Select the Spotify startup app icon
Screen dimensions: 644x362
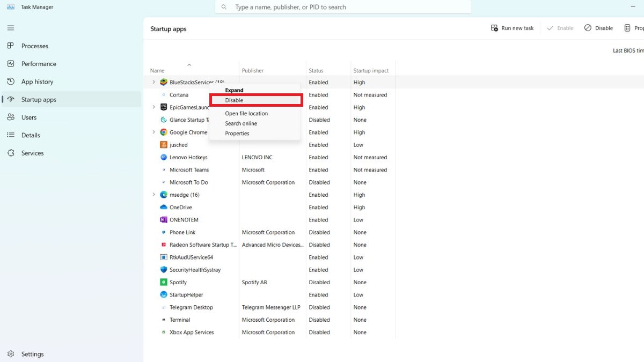click(164, 282)
